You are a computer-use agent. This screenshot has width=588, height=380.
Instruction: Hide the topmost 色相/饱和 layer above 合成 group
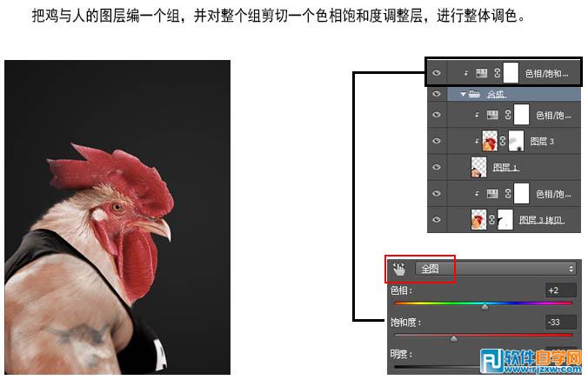click(x=437, y=73)
